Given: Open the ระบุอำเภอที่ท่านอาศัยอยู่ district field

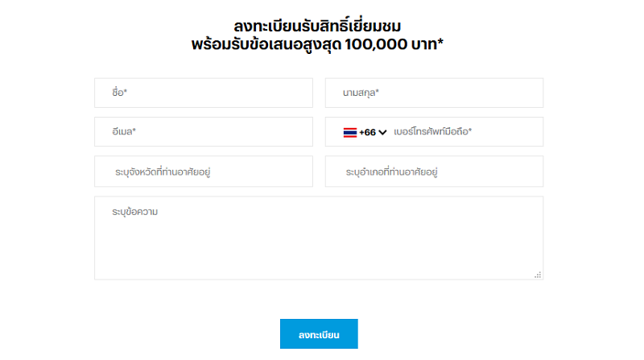Looking at the screenshot, I should (x=435, y=172).
